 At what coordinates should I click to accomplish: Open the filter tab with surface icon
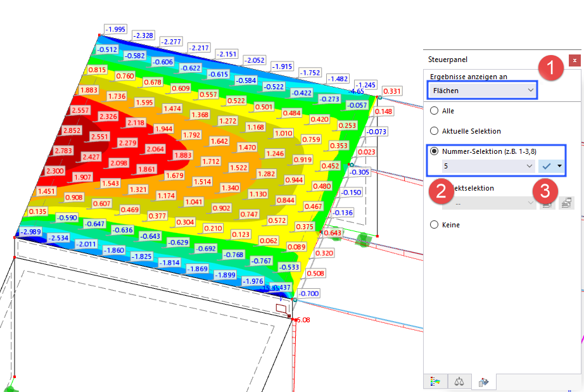(483, 382)
